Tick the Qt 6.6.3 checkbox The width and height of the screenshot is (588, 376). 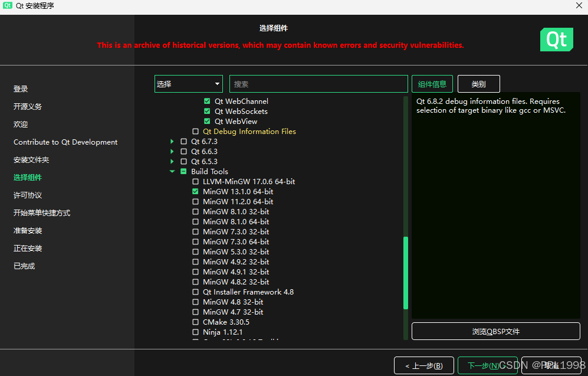click(x=184, y=152)
